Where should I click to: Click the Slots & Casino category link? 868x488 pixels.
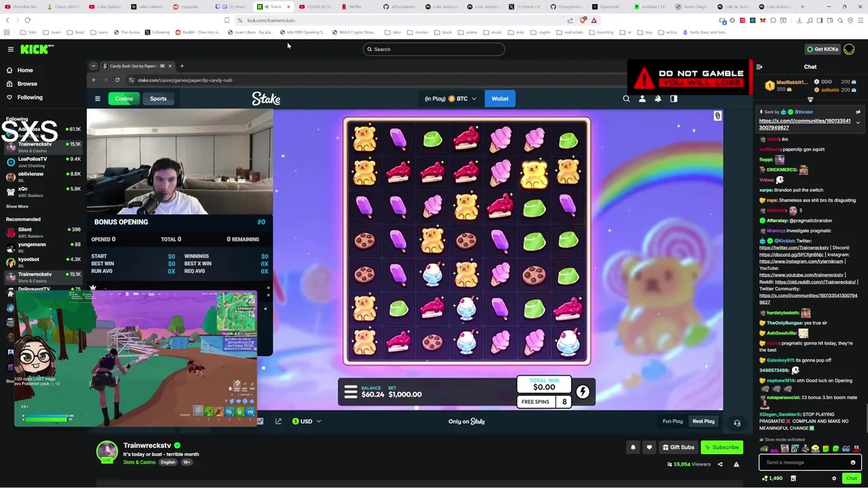tap(139, 462)
